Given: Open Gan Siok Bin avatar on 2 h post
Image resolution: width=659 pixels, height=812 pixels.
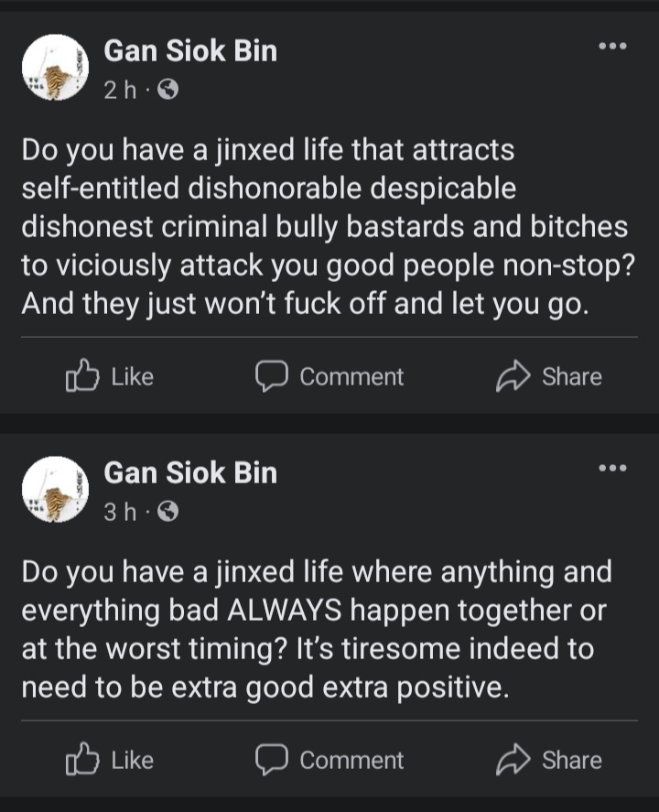Looking at the screenshot, I should pyautogui.click(x=54, y=67).
